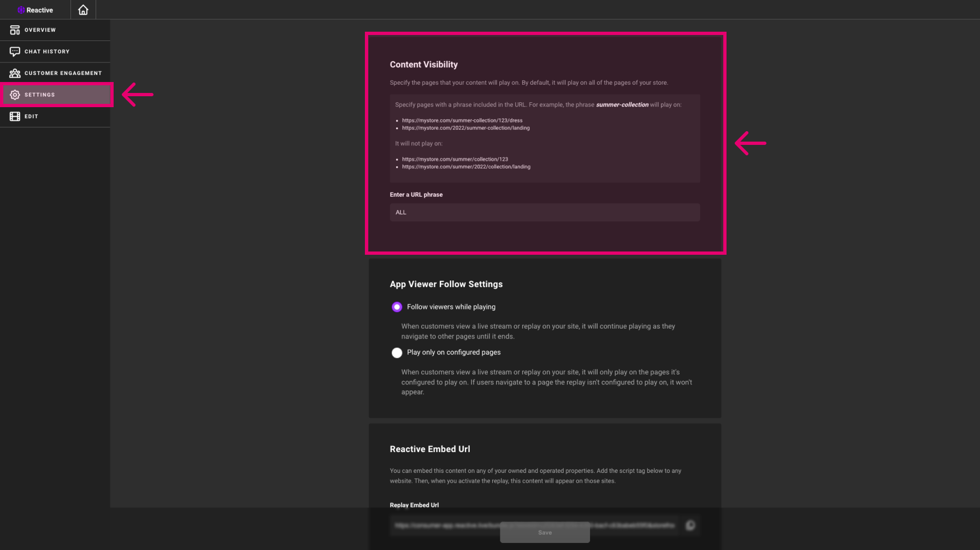Copy the Replay Embed Url with copy icon
The width and height of the screenshot is (980, 550).
tap(690, 525)
